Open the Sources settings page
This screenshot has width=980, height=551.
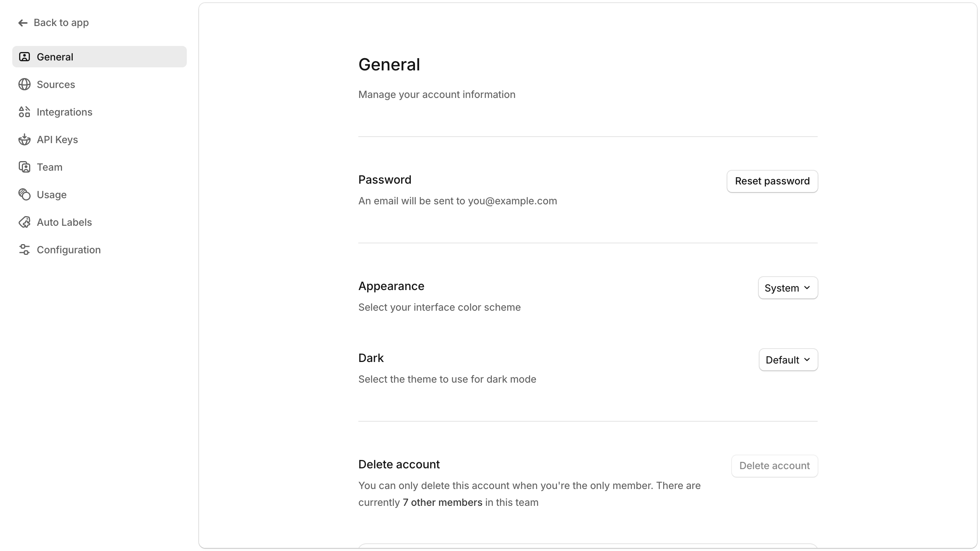pyautogui.click(x=56, y=85)
